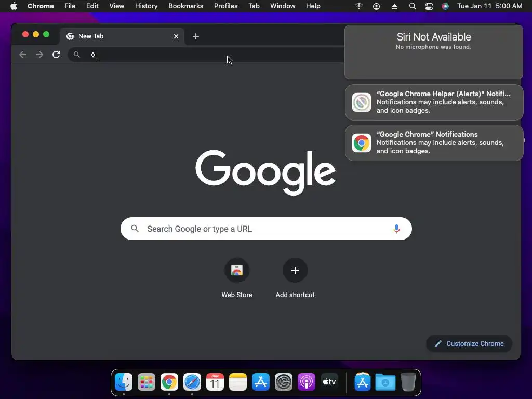Click Customize Chrome button

[469, 344]
